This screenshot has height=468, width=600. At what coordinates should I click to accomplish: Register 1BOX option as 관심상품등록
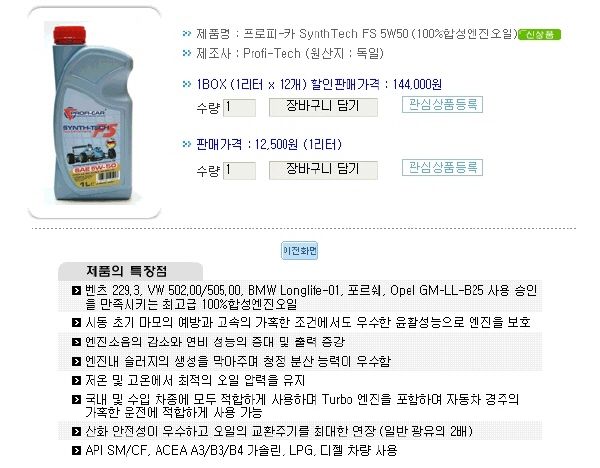pyautogui.click(x=442, y=104)
